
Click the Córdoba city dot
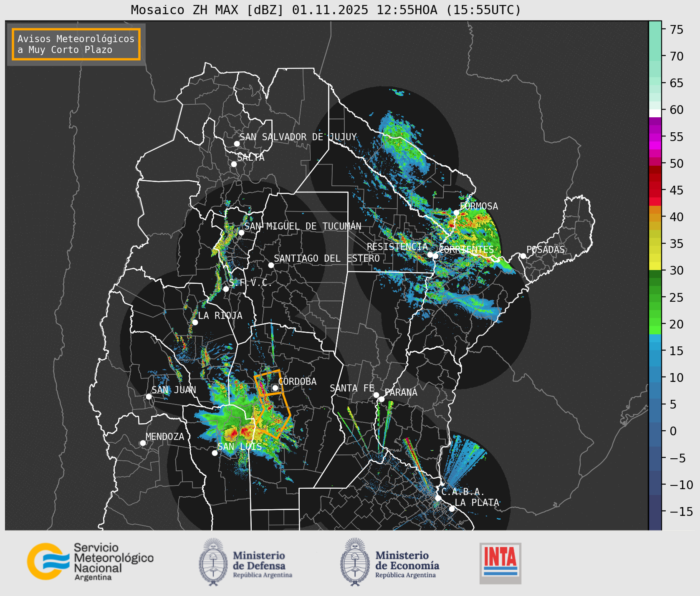275,388
